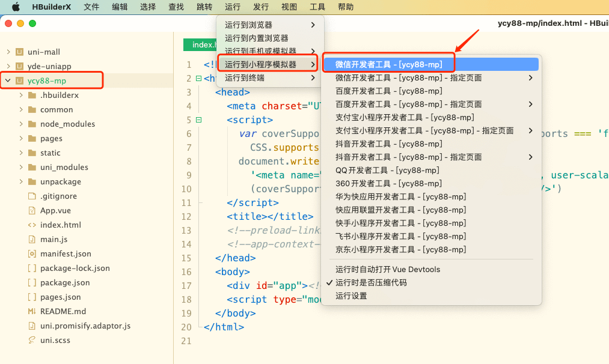Click the README.md markdown file icon
Viewport: 609px width, 364px height.
[32, 311]
